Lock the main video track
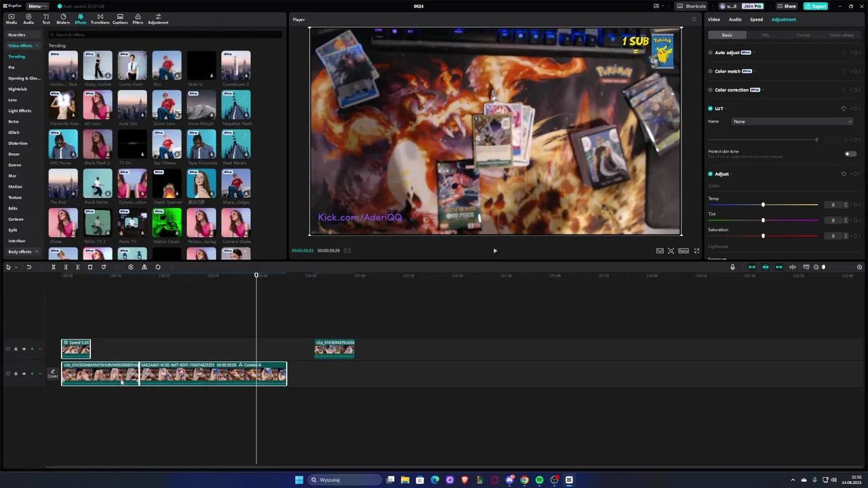Viewport: 868px width, 488px height. click(16, 373)
